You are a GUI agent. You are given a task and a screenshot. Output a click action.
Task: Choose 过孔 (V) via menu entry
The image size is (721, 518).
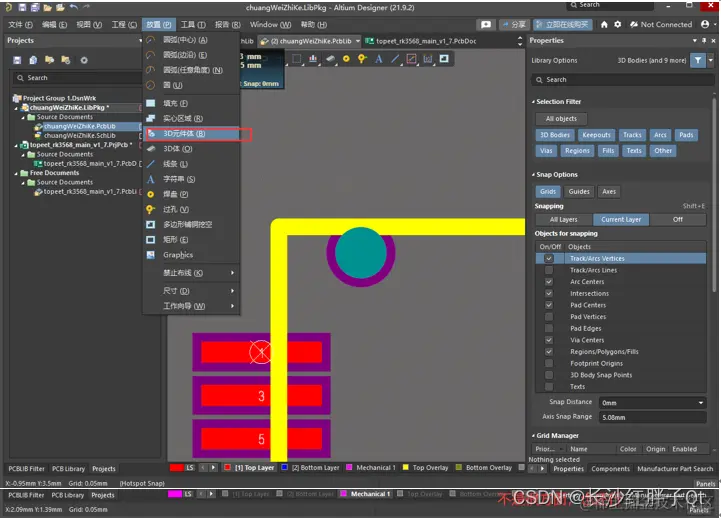(x=191, y=209)
